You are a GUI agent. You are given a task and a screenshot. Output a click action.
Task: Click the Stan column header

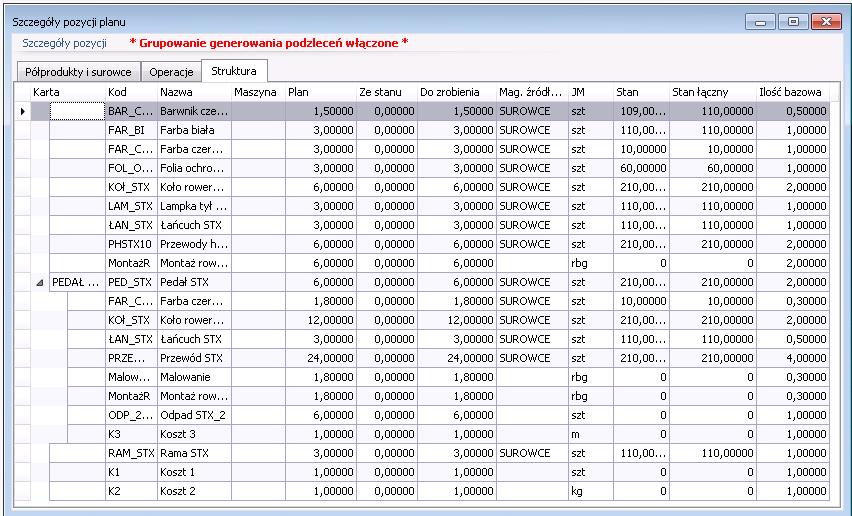641,92
